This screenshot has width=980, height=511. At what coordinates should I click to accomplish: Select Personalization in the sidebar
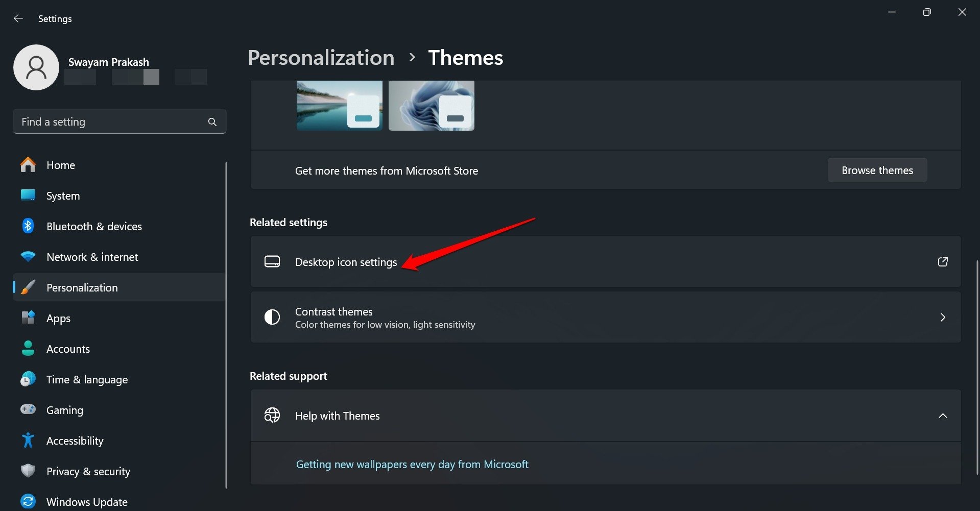(x=82, y=287)
